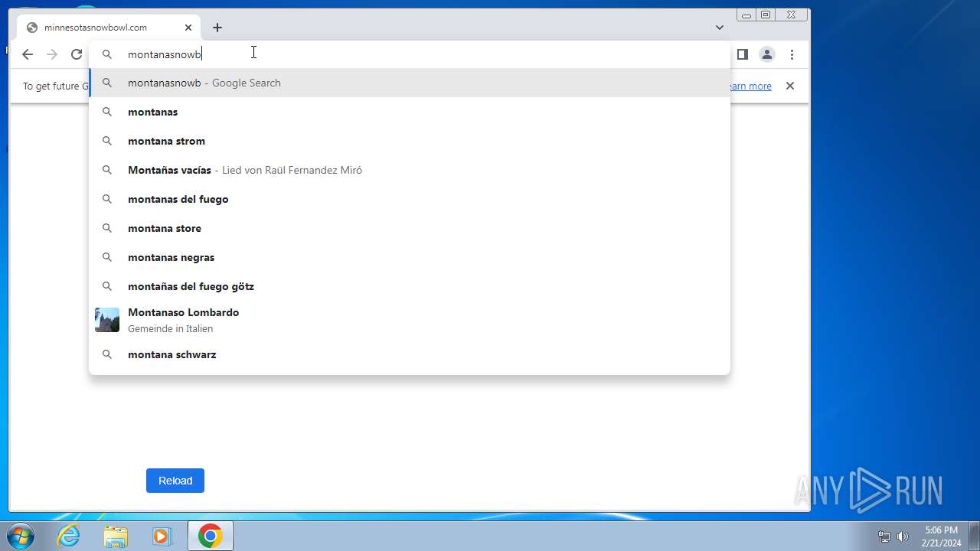Restore down the Chrome window

tap(765, 15)
